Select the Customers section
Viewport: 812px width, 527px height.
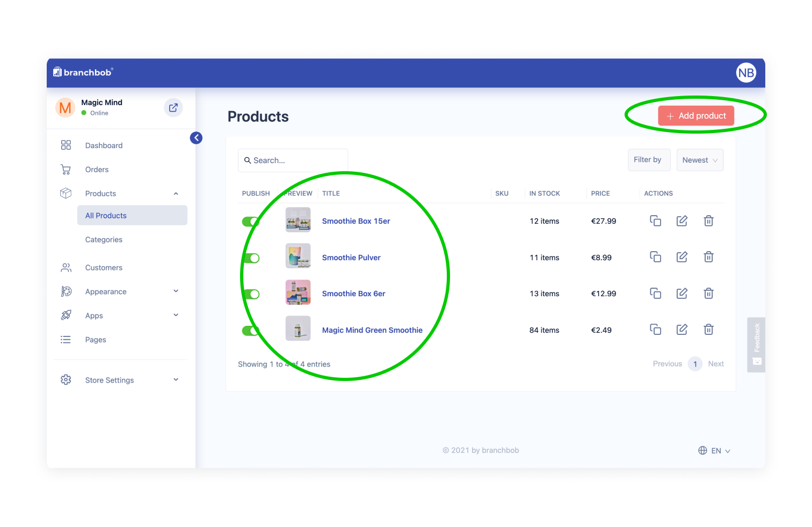(103, 267)
